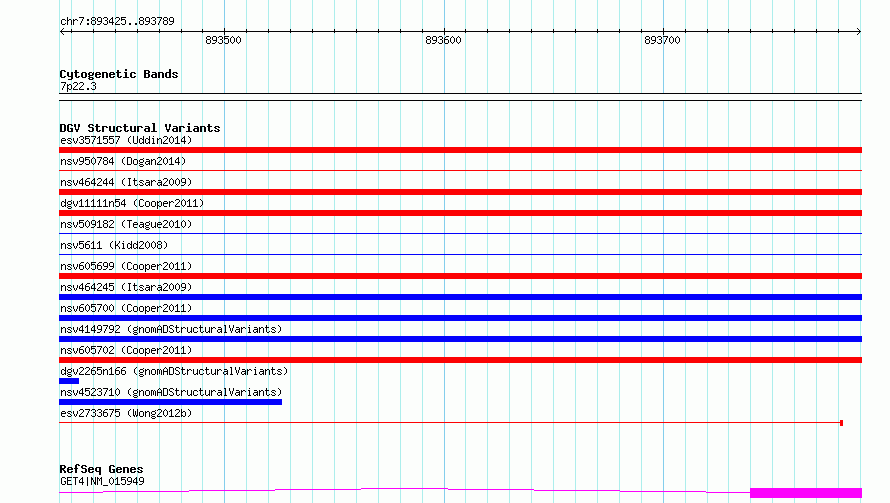Select the 7p22.3 band label

pos(78,86)
